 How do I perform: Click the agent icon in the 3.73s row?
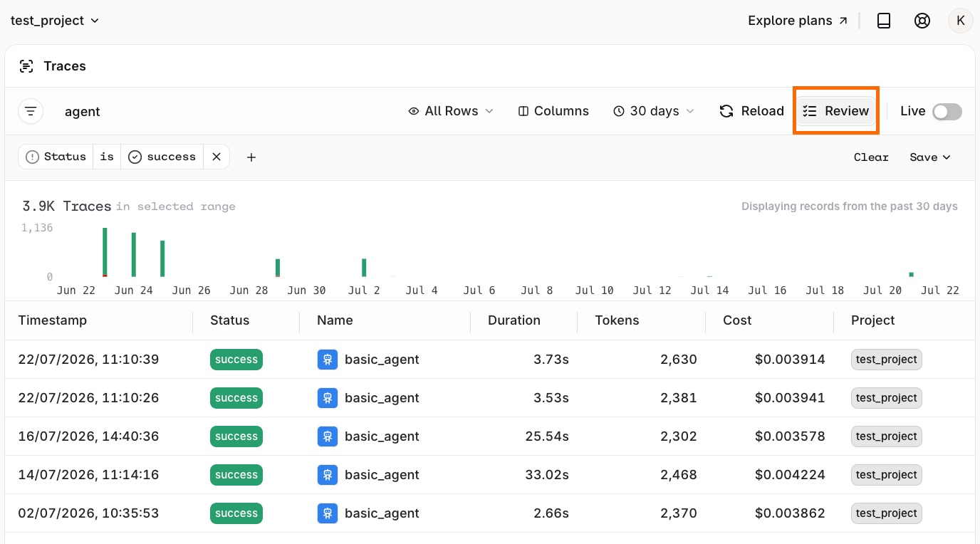(x=327, y=360)
